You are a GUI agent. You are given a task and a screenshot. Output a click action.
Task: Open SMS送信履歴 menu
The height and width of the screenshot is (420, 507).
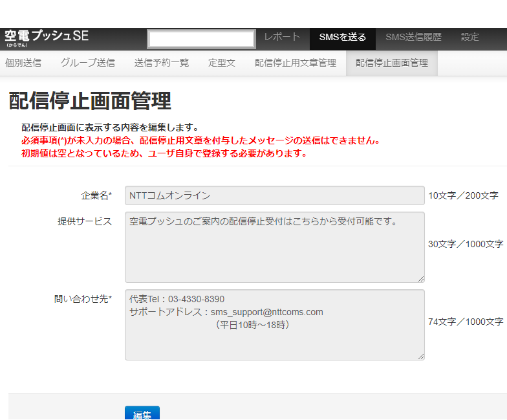pyautogui.click(x=413, y=38)
